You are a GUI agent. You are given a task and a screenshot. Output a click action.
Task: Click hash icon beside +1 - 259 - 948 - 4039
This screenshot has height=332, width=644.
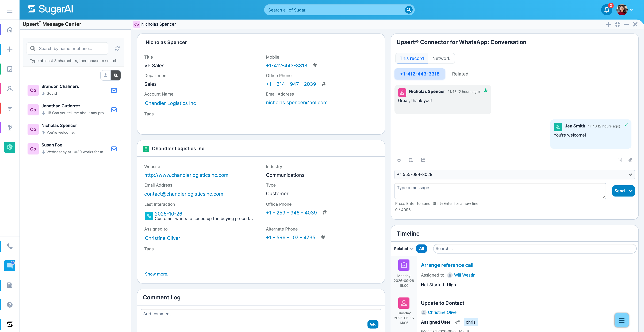(324, 212)
